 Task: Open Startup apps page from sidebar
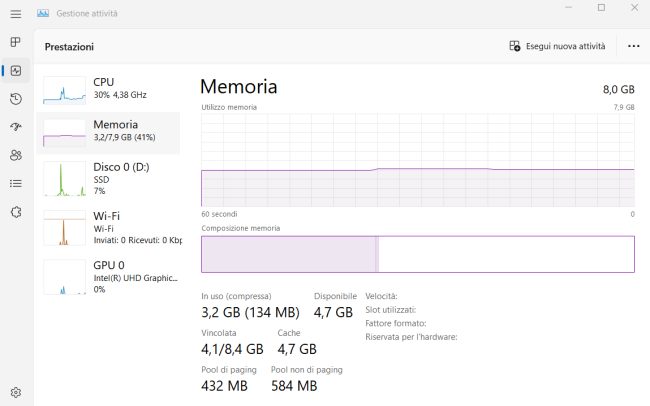click(x=16, y=127)
